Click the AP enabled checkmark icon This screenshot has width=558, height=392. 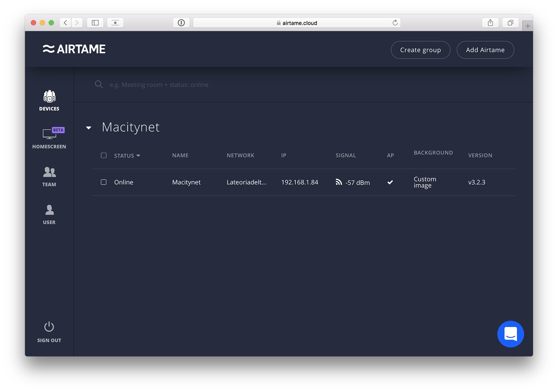[390, 182]
